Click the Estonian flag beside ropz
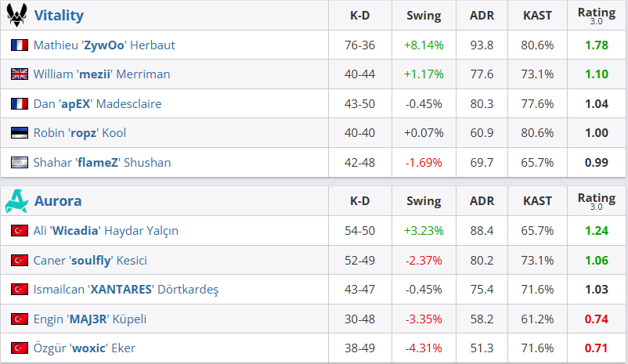This screenshot has height=364, width=628. coord(20,133)
